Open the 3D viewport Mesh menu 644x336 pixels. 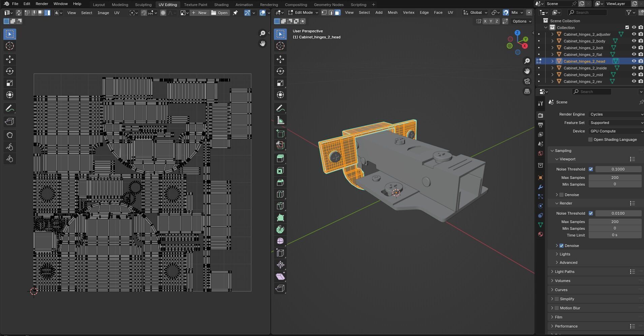(x=392, y=12)
